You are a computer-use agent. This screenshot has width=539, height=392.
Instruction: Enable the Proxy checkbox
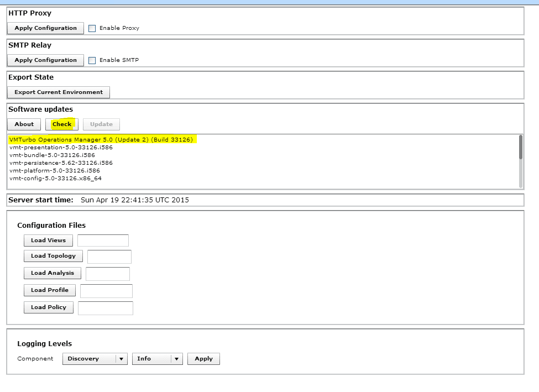tap(92, 28)
